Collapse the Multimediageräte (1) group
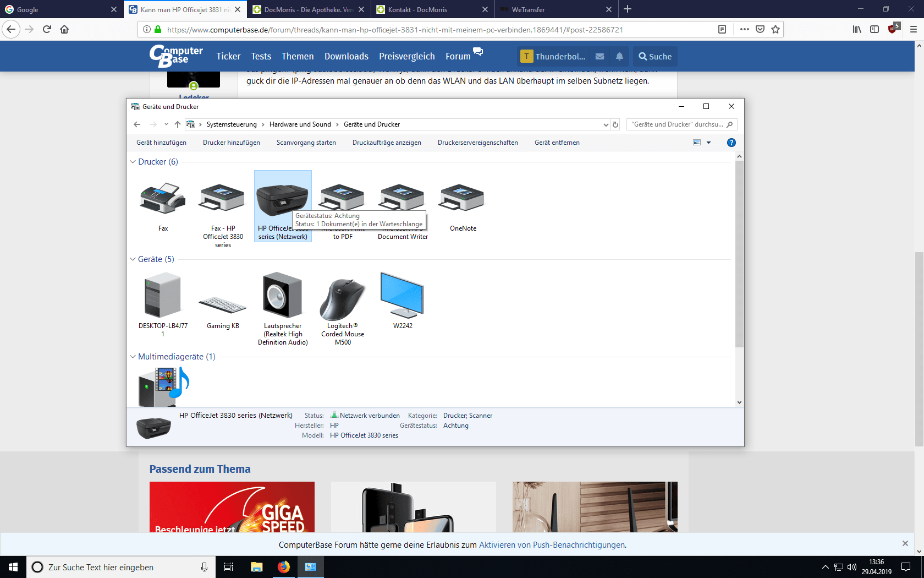 (133, 357)
